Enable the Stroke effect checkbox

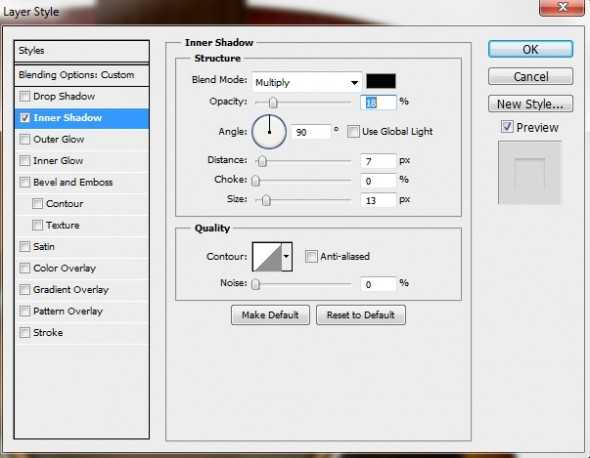coord(25,332)
